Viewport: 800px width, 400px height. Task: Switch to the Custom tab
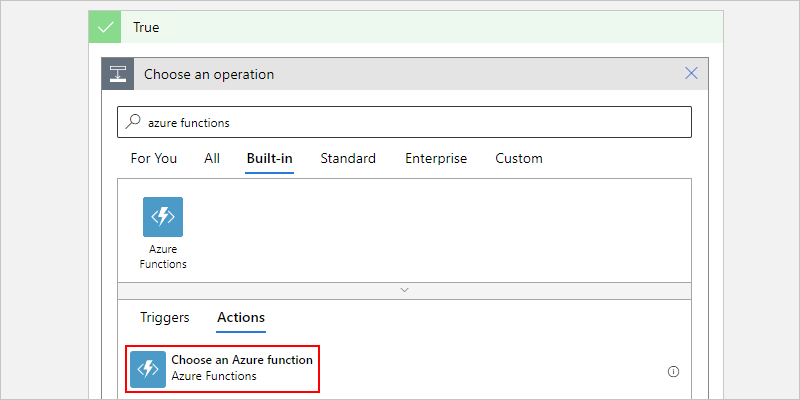[x=519, y=158]
